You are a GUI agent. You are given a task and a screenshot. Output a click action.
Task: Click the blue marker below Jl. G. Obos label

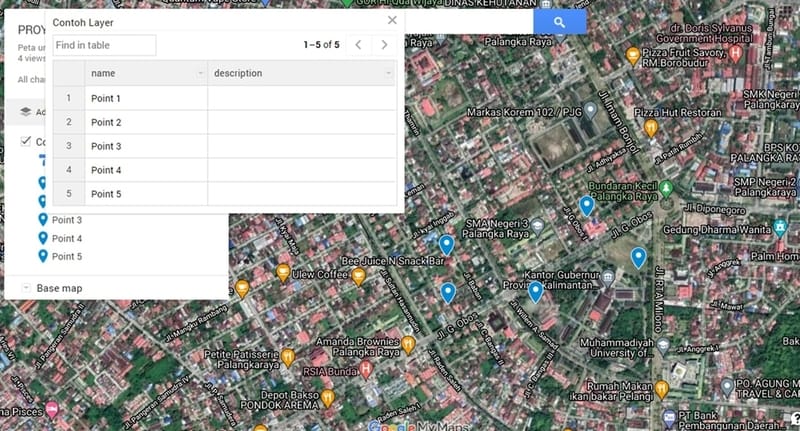(638, 257)
